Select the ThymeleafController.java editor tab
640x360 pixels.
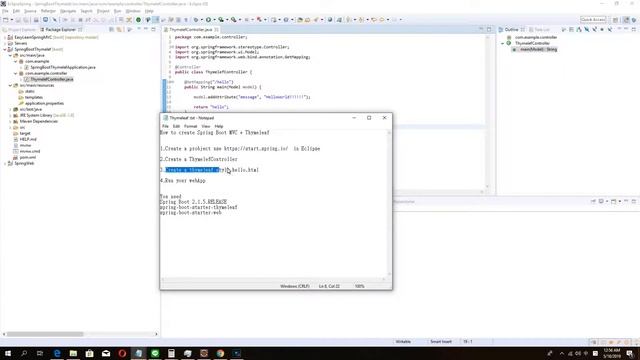pos(191,29)
